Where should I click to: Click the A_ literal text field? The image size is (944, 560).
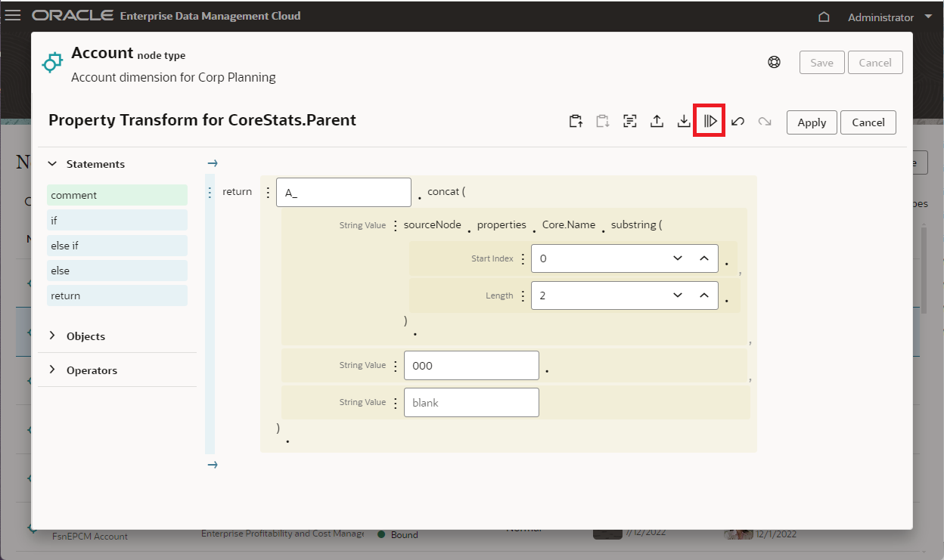point(343,192)
